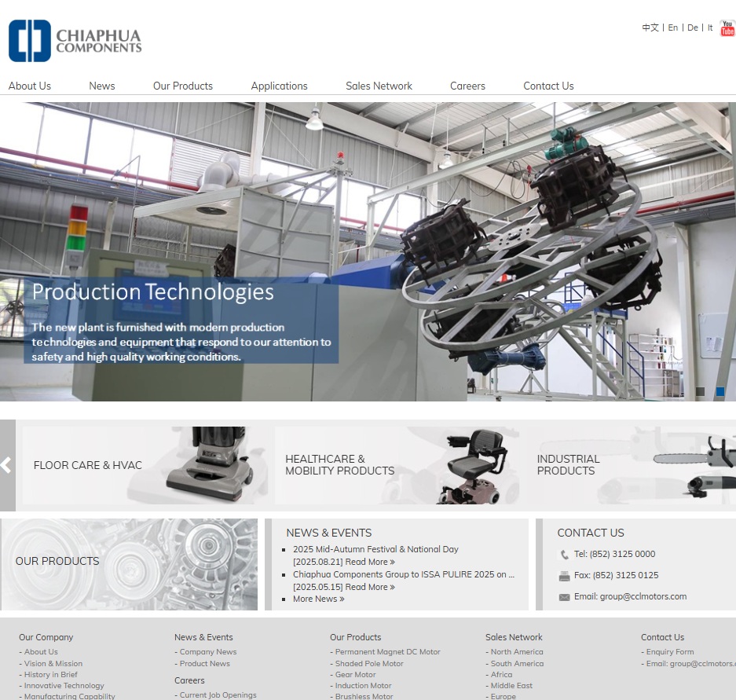
Task: Open footer Innovative Technology link
Action: click(x=64, y=686)
